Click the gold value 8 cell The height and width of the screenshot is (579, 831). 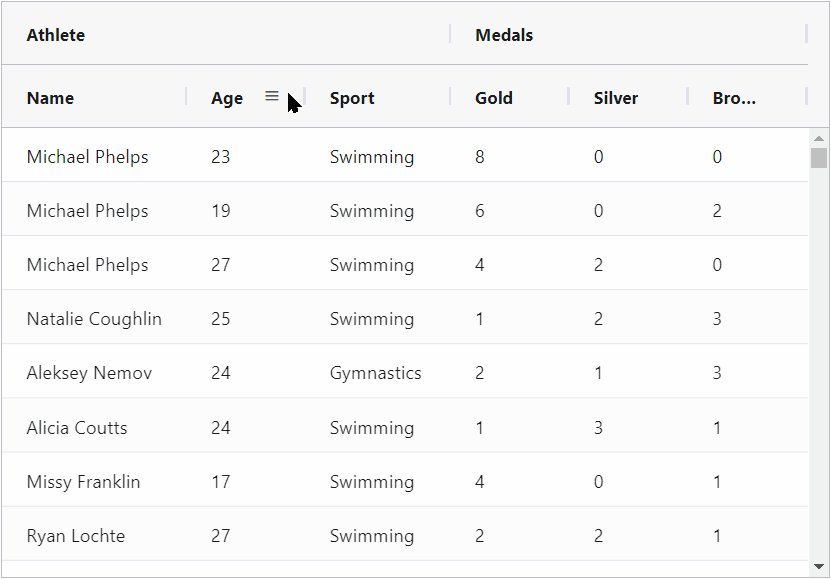(480, 157)
